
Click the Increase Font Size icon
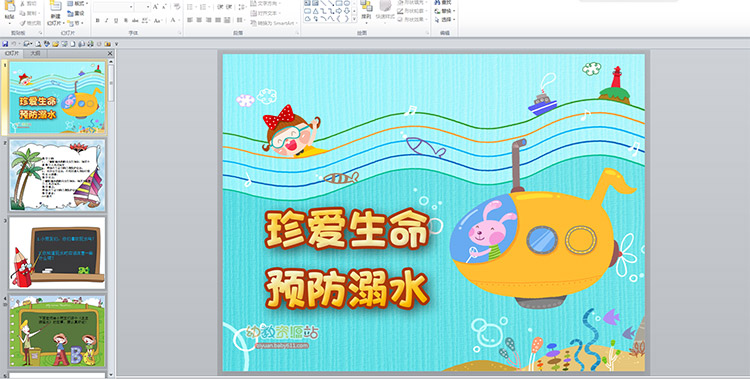(156, 7)
